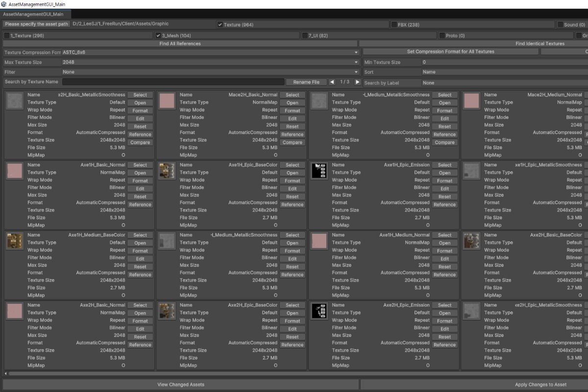The width and height of the screenshot is (588, 392).
Task: Click the Mace2H_Basic_Normal texture thumbnail
Action: (167, 100)
